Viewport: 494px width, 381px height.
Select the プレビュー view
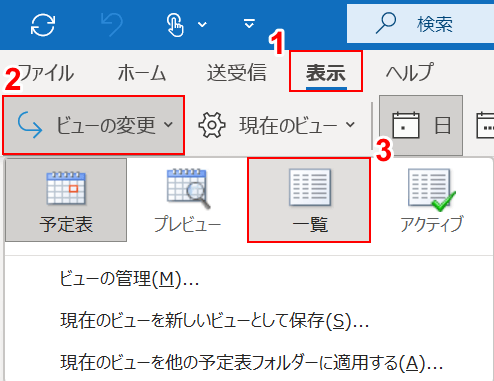[x=187, y=200]
